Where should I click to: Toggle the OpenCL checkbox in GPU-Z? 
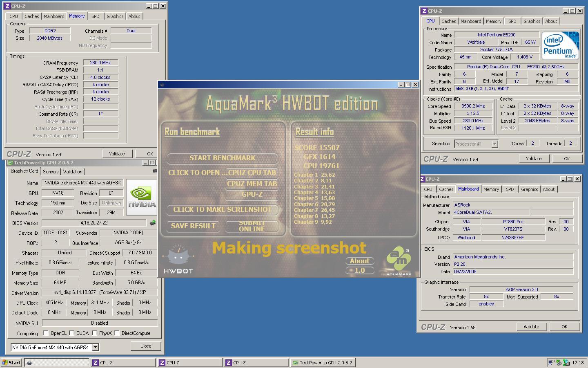coord(46,333)
